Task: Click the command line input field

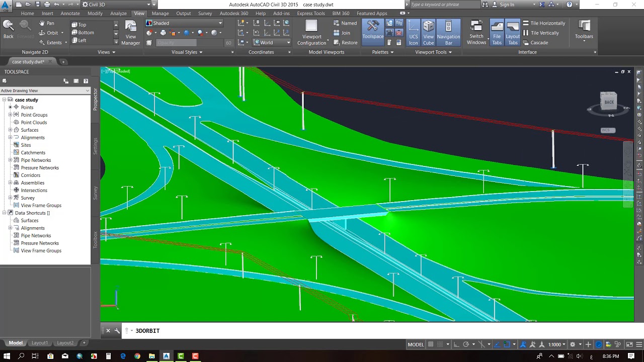Action: 352,331
